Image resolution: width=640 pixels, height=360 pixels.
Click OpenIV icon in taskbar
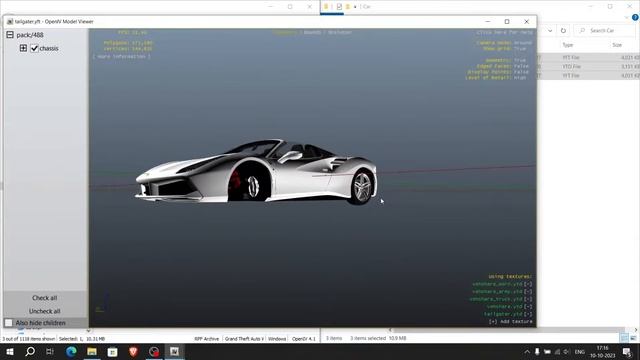174,351
